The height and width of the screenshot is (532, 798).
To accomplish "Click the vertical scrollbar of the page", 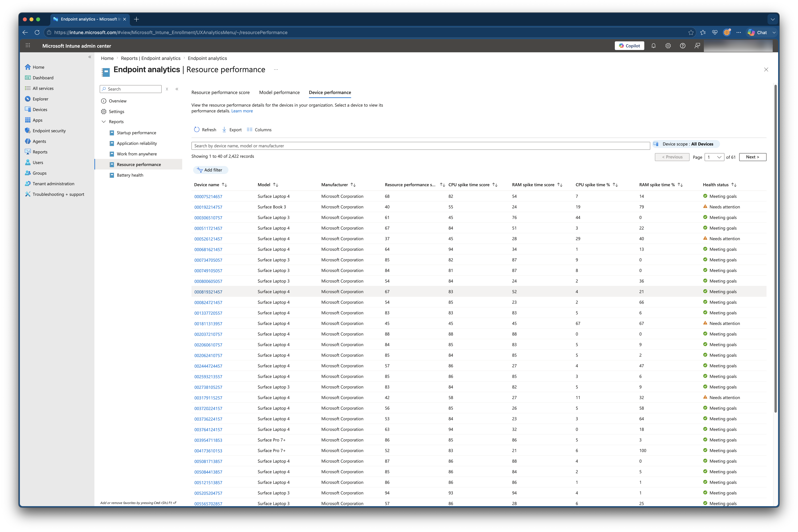I will (775, 249).
